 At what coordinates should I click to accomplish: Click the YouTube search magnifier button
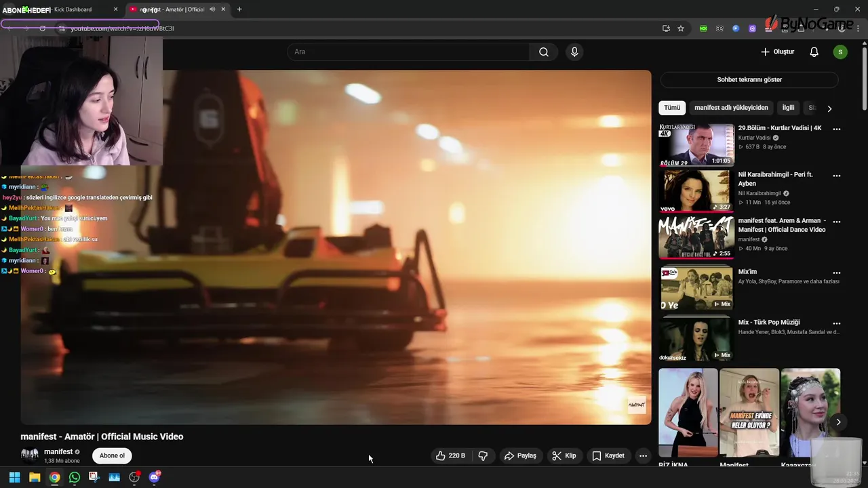(544, 52)
